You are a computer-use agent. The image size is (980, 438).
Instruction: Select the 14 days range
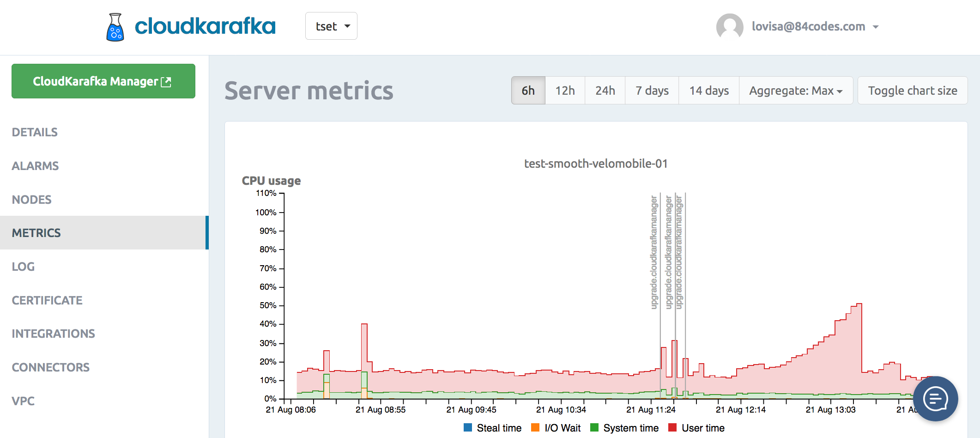tap(709, 91)
